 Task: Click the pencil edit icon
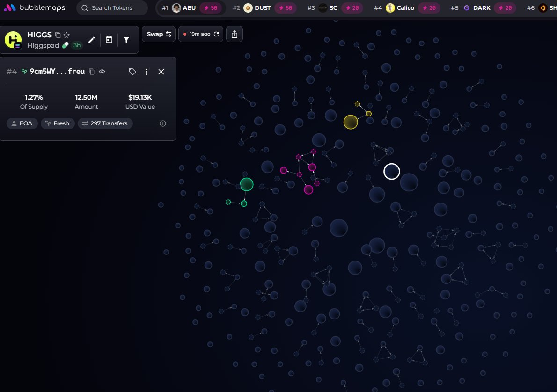click(x=92, y=40)
